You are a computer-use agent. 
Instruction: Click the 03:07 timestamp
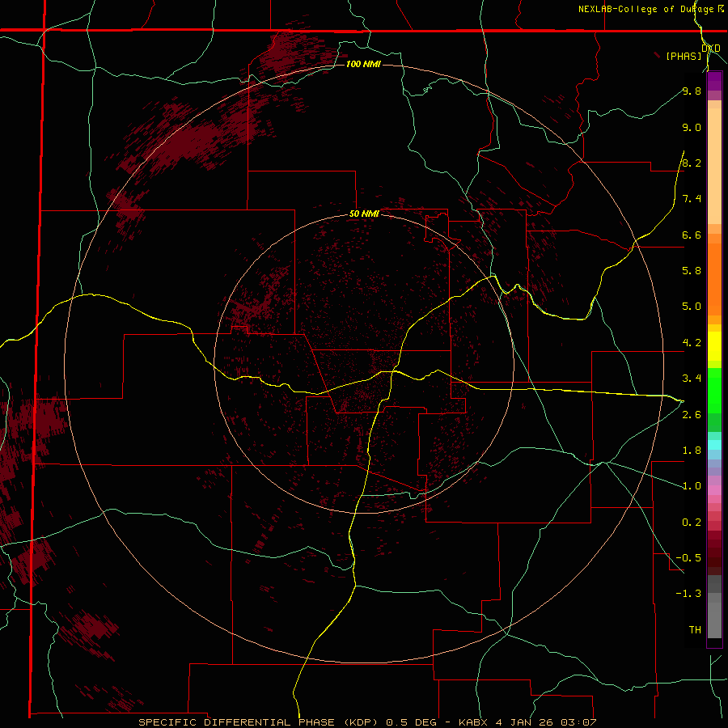click(x=578, y=722)
